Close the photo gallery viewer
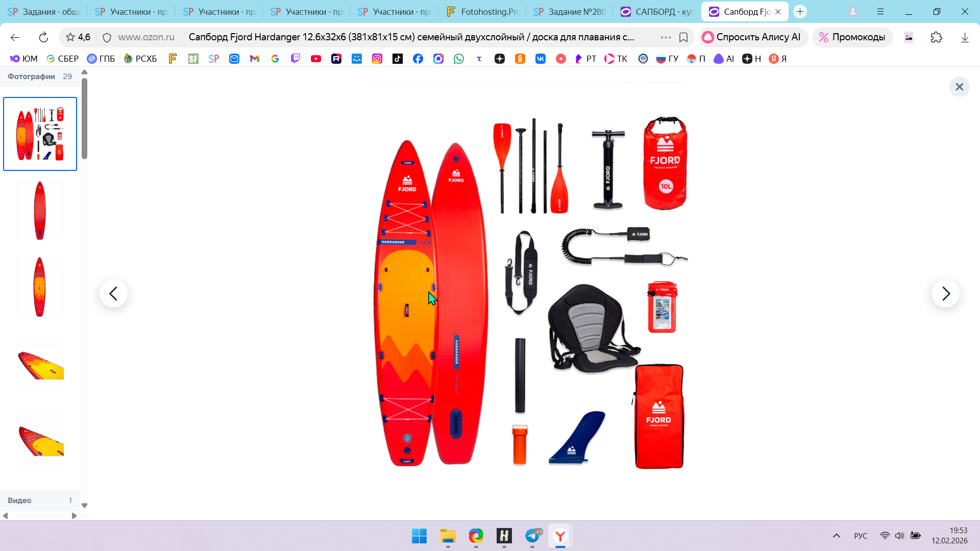The height and width of the screenshot is (551, 980). coord(959,87)
